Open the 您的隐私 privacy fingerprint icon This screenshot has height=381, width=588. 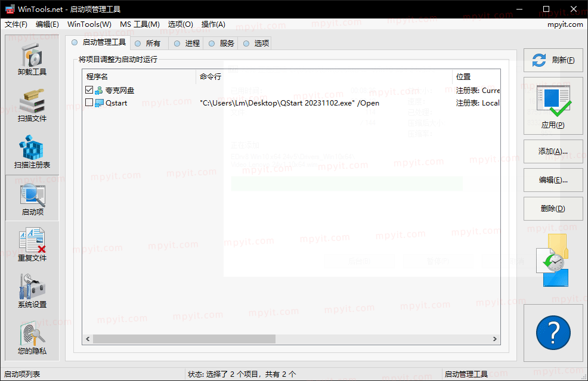(32, 338)
